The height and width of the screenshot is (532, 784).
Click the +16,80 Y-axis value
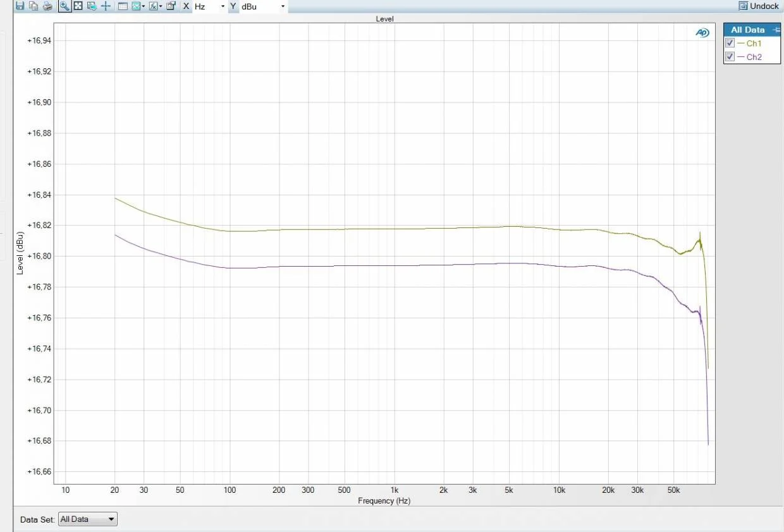[39, 257]
